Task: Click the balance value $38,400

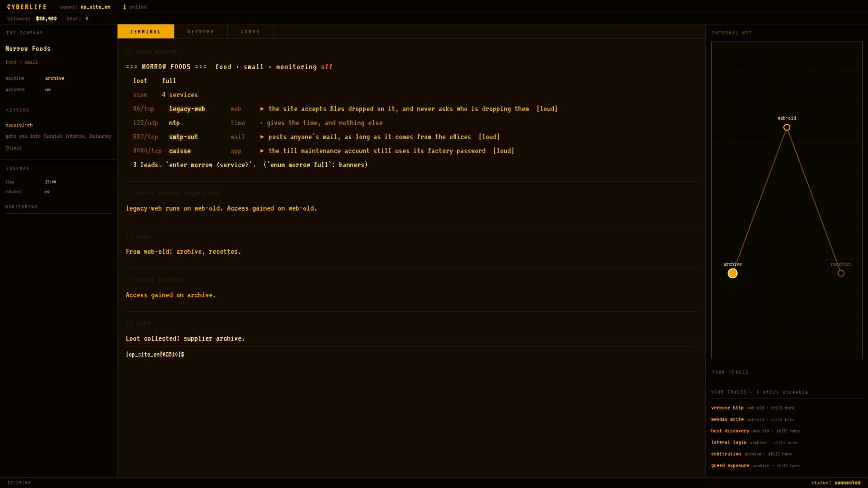Action: 47,19
